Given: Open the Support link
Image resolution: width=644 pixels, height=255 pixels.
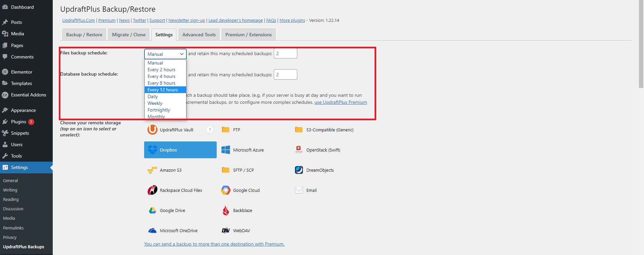Looking at the screenshot, I should coord(157,20).
